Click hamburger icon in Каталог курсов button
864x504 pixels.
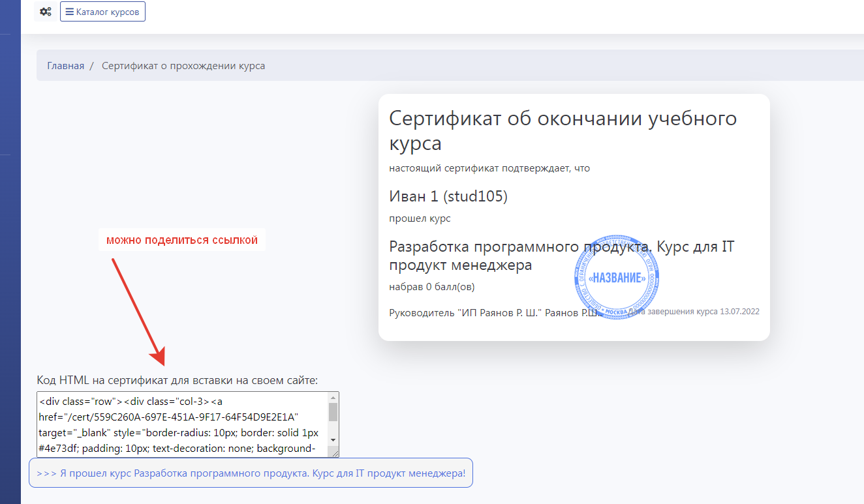point(69,12)
